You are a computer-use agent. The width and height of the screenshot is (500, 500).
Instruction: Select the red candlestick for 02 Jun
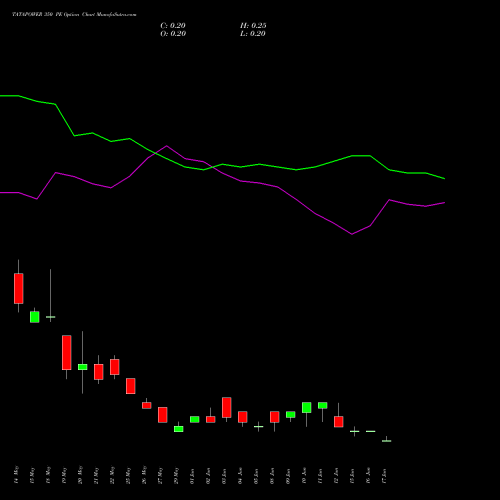211,419
